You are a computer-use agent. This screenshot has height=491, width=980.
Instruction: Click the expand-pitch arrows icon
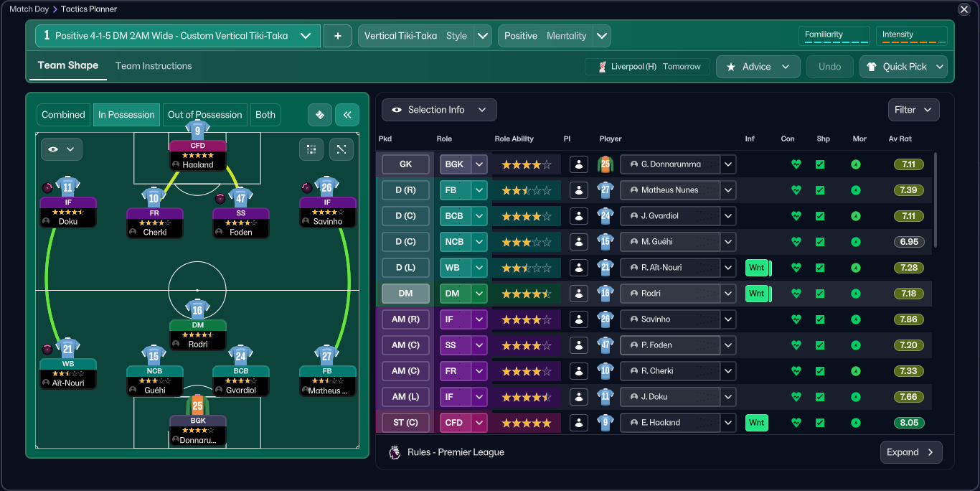(x=341, y=149)
